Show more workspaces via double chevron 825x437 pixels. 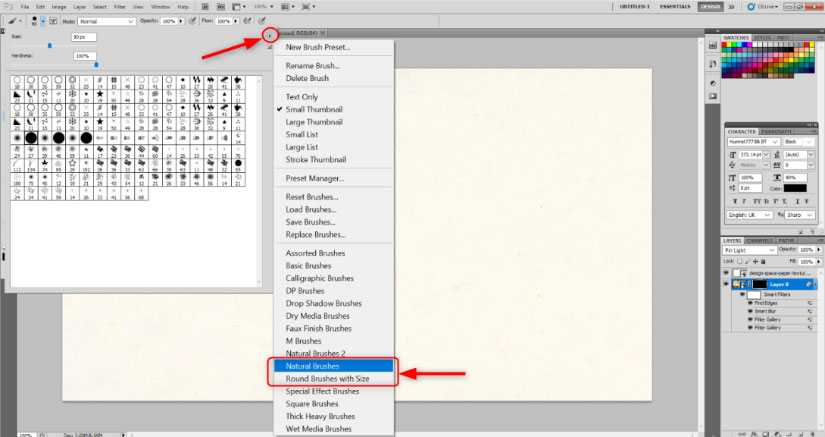tap(731, 7)
